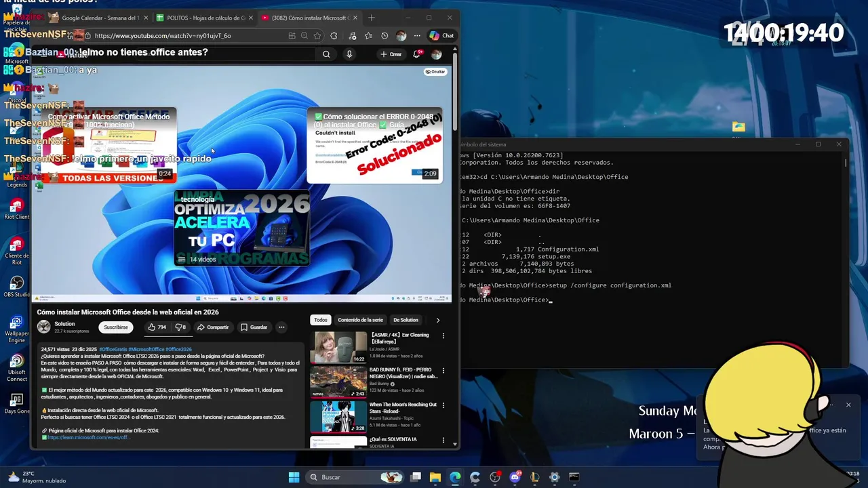The width and height of the screenshot is (868, 488).
Task: Open Windows Start button
Action: coord(294,477)
